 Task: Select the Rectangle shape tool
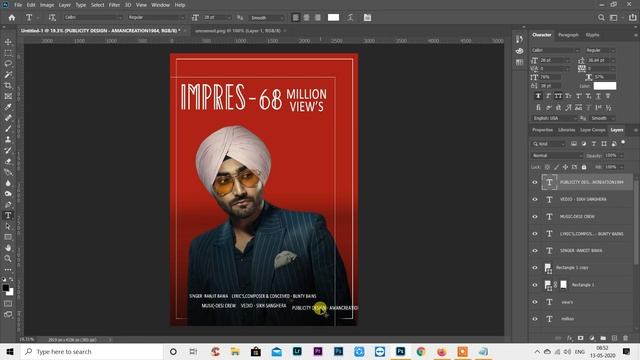8,237
